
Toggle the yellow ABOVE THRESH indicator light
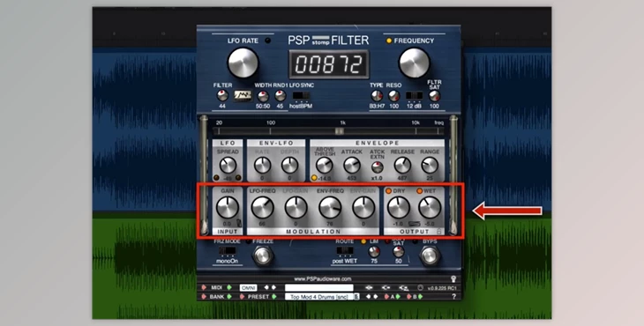pos(314,178)
